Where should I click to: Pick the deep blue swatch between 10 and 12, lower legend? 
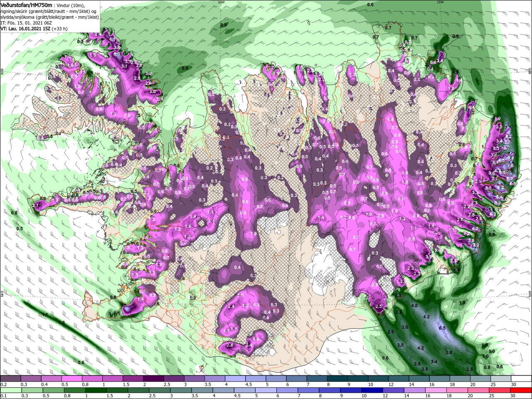372,390
